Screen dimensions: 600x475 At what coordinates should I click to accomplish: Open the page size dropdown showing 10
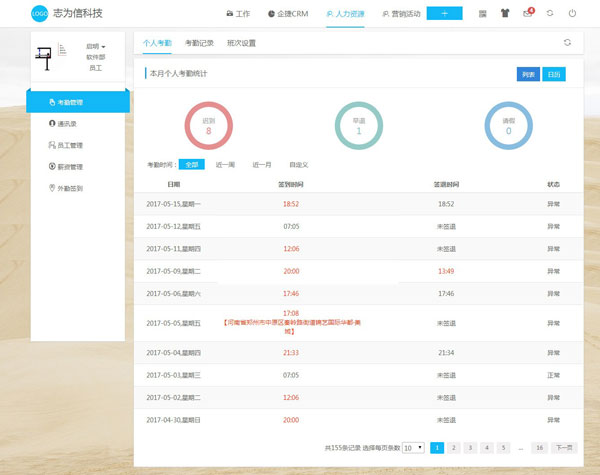[414, 448]
